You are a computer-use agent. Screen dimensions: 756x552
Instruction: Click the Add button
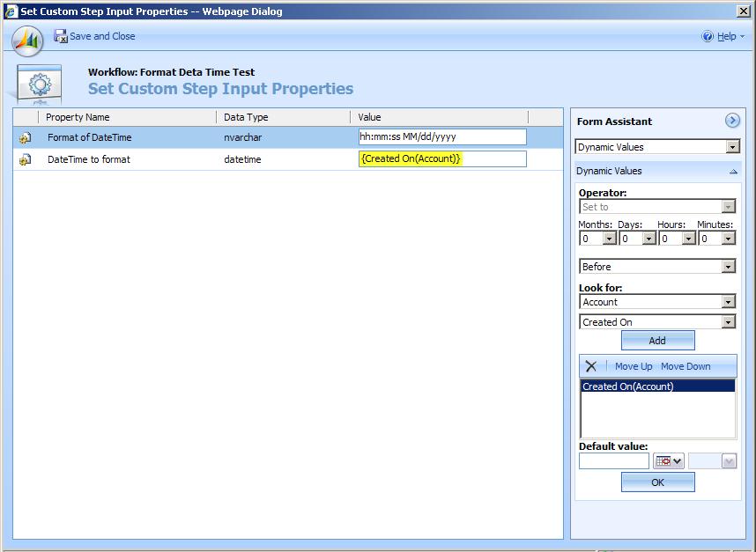(x=657, y=341)
